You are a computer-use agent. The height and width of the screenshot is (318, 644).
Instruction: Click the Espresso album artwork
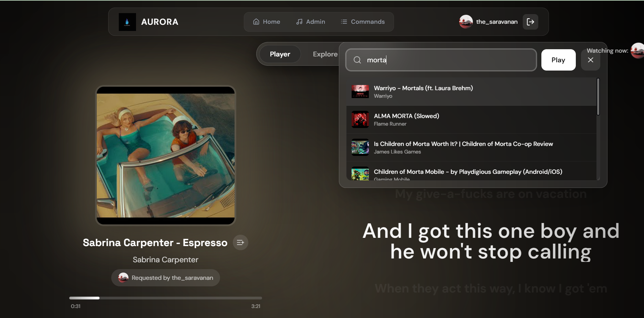tap(166, 156)
